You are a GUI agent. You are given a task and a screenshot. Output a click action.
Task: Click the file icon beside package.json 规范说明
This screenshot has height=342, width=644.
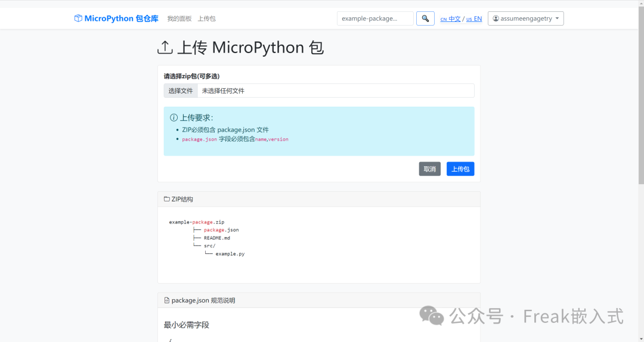click(167, 300)
